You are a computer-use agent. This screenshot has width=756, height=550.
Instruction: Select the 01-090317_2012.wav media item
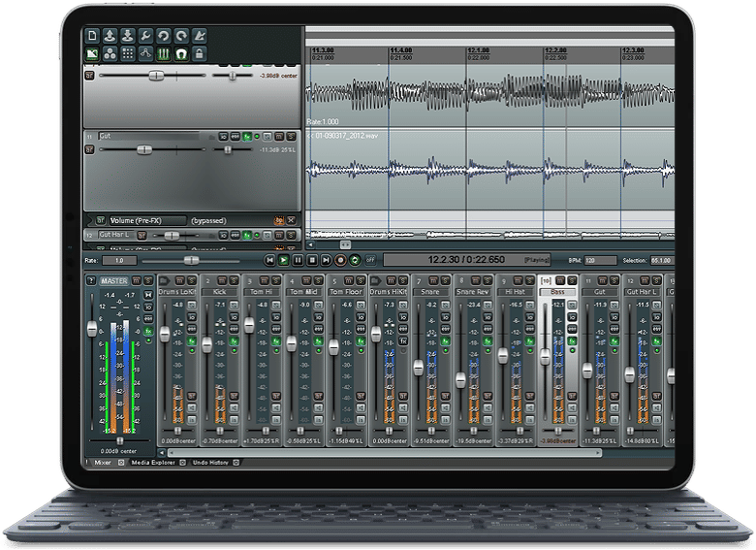pyautogui.click(x=489, y=169)
